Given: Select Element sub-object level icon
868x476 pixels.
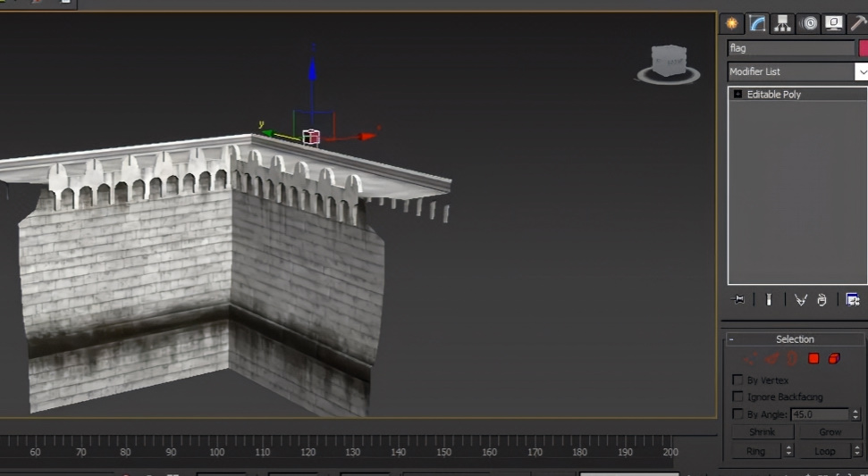Looking at the screenshot, I should tap(834, 359).
